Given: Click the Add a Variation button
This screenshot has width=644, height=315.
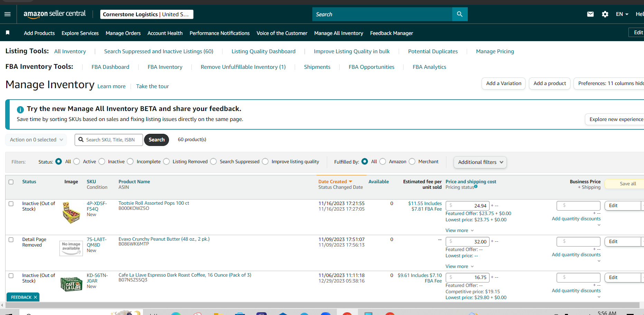Looking at the screenshot, I should point(504,83).
